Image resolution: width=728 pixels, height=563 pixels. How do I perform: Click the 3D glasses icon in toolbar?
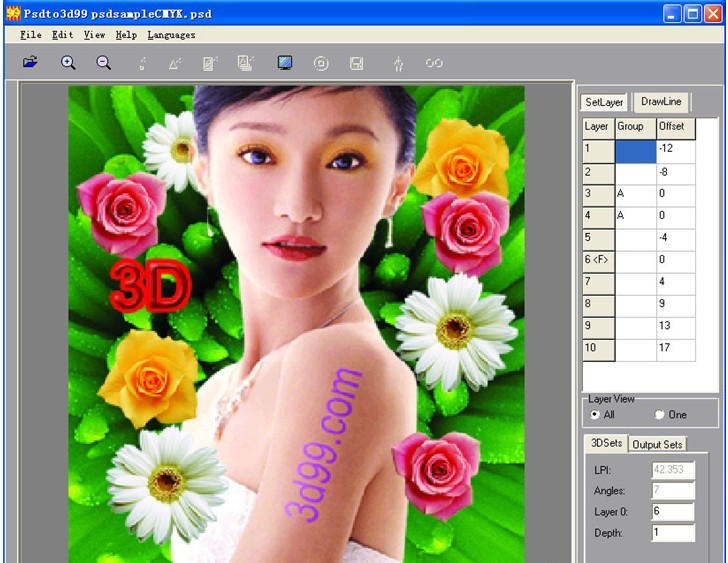[434, 63]
